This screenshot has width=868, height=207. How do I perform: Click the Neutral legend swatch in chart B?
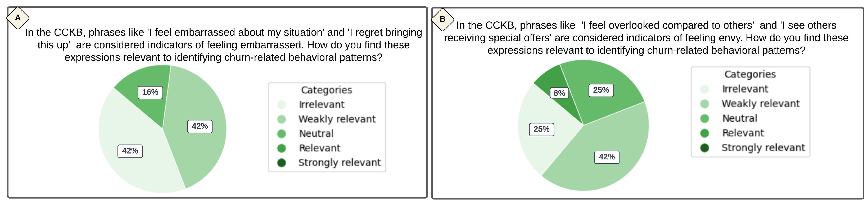pyautogui.click(x=704, y=119)
